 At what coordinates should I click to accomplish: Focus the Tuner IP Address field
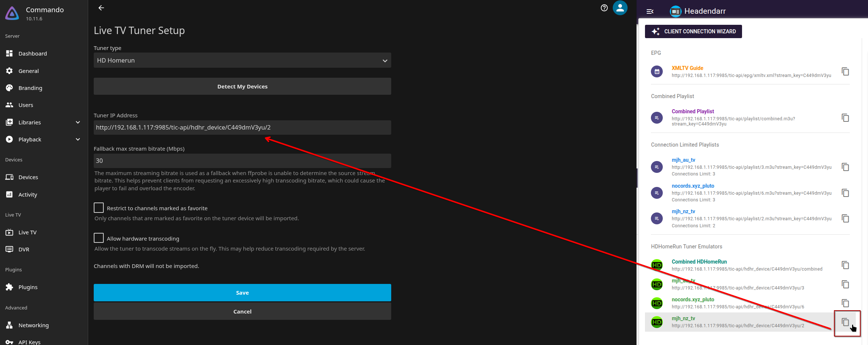[x=242, y=127]
